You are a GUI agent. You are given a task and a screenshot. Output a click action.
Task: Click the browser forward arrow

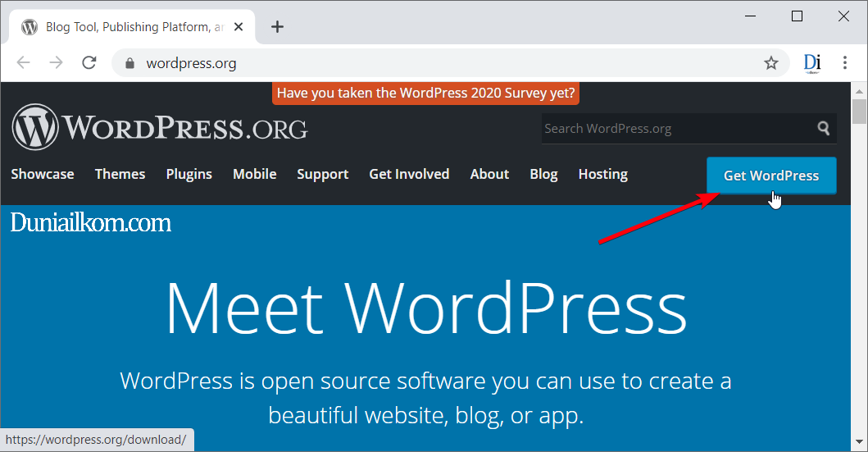click(56, 62)
